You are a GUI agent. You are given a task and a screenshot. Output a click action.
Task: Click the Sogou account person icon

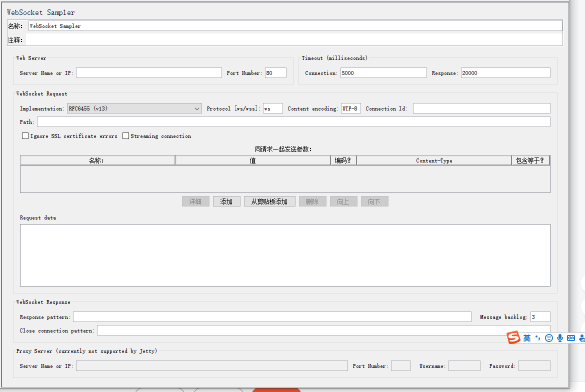582,337
